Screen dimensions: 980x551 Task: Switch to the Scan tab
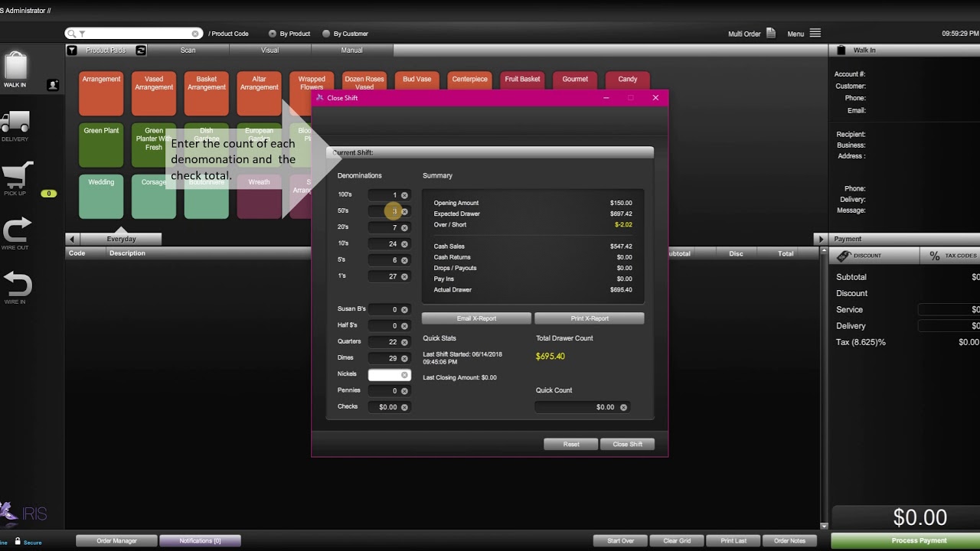click(188, 51)
